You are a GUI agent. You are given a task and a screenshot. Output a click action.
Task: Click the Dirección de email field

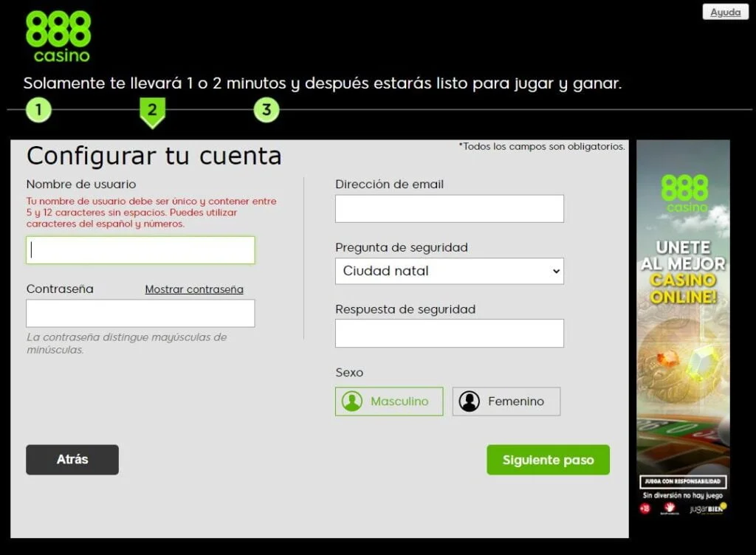click(x=449, y=209)
